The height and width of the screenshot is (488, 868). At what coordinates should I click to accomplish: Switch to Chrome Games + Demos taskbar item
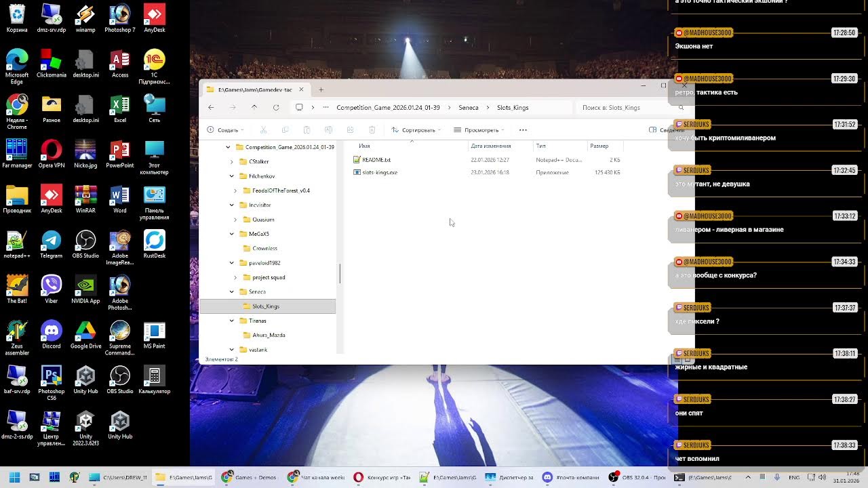click(x=250, y=477)
